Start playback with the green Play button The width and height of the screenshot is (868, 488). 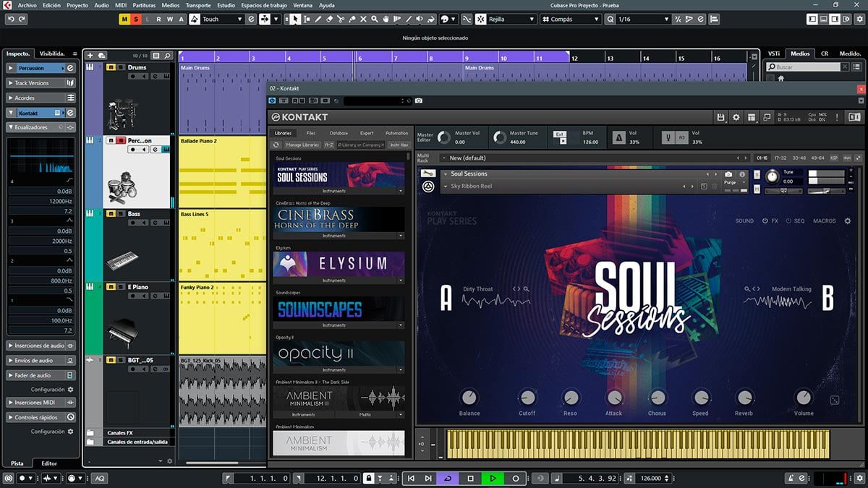[x=493, y=479]
